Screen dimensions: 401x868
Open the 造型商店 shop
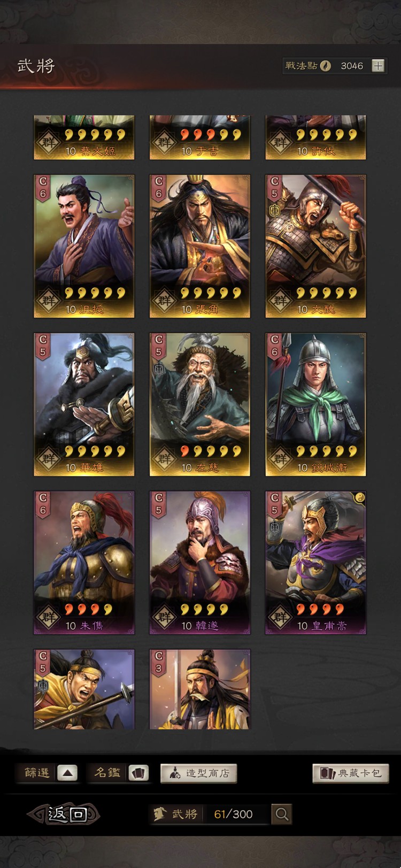click(x=198, y=773)
